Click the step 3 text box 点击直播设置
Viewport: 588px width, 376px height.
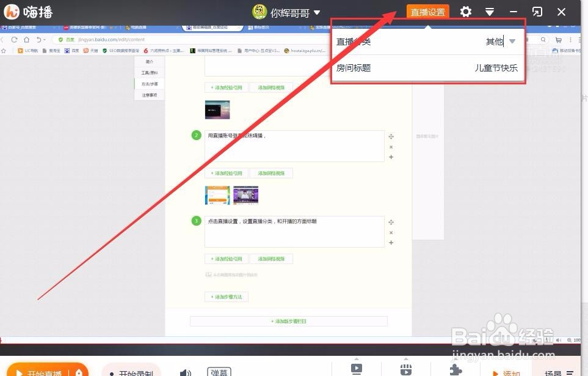pyautogui.click(x=294, y=231)
